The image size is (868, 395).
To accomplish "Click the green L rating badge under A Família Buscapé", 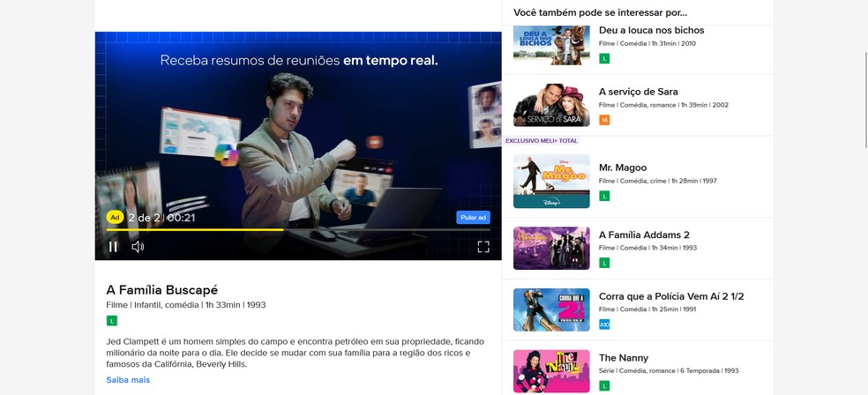I will point(112,321).
